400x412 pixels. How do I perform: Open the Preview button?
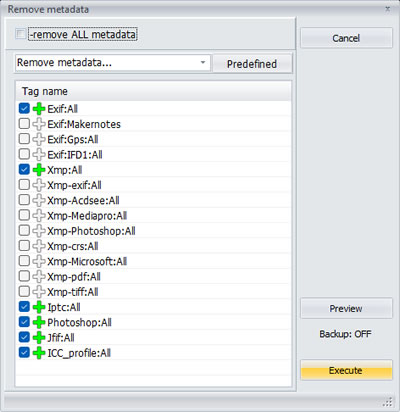pyautogui.click(x=346, y=308)
